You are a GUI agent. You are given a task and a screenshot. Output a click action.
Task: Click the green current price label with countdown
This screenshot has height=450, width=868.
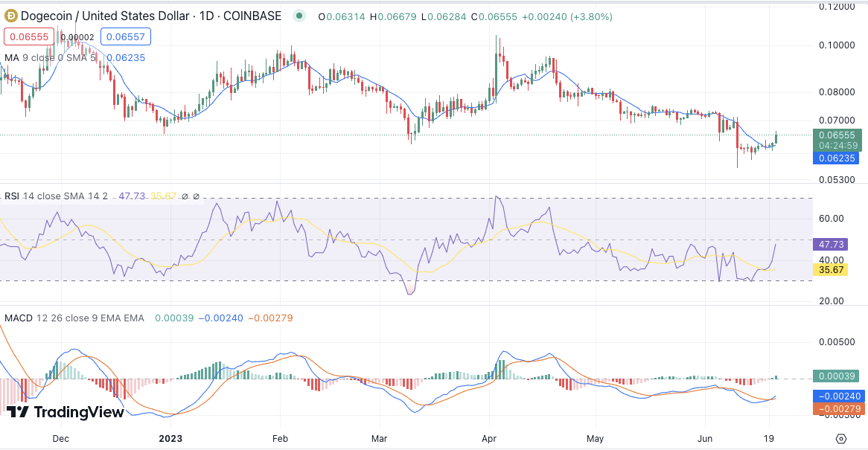837,140
